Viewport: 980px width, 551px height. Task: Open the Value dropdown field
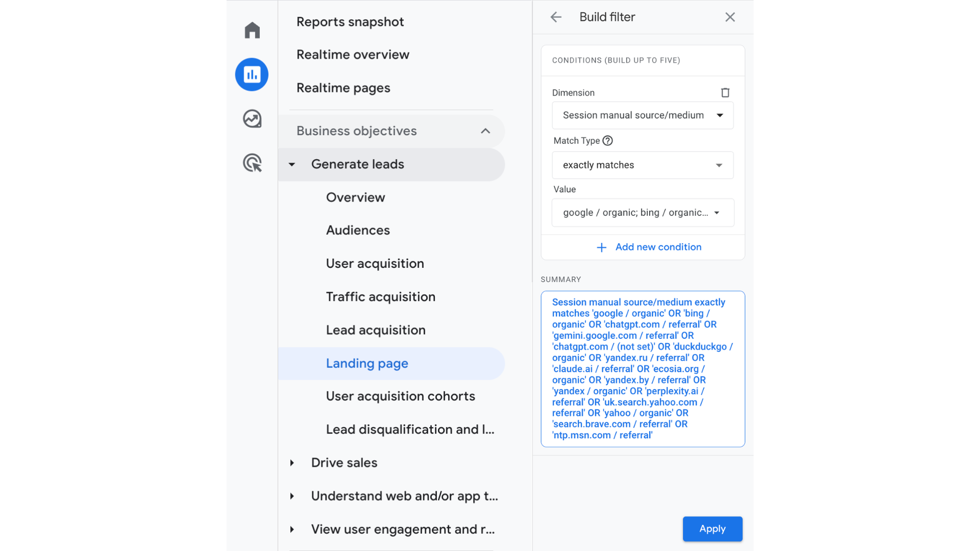pyautogui.click(x=643, y=213)
